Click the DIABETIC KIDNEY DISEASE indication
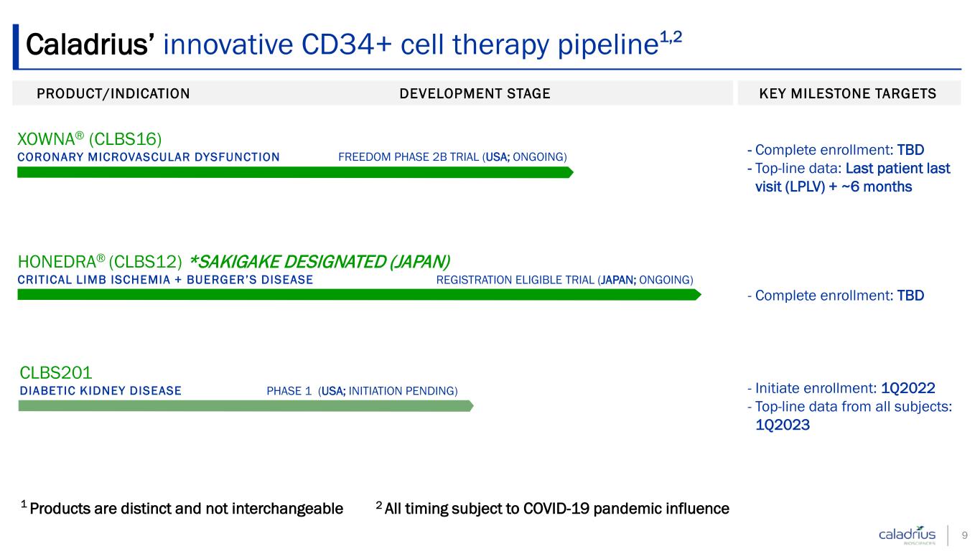 click(x=100, y=391)
